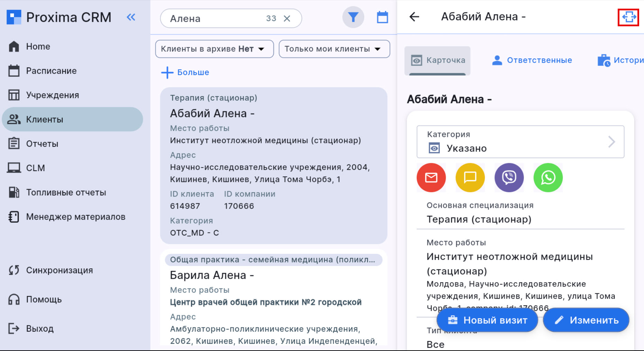Expand the Категория field chevron
This screenshot has width=644, height=351.
(x=611, y=142)
